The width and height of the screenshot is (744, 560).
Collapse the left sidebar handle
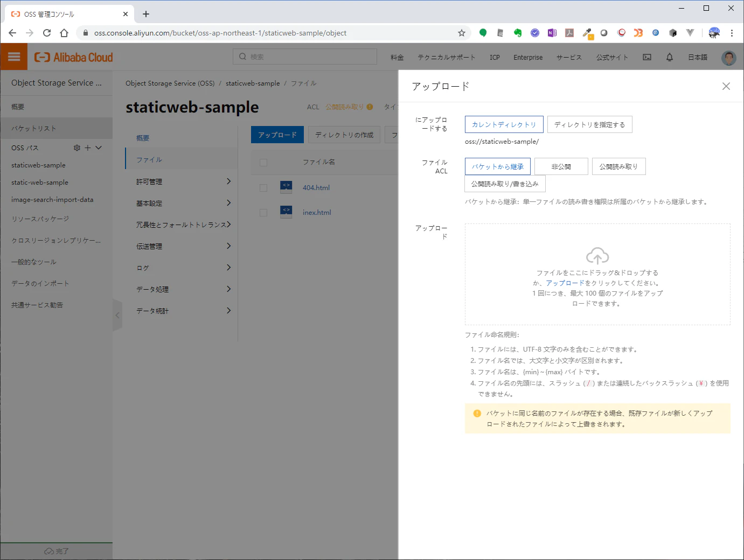[117, 315]
